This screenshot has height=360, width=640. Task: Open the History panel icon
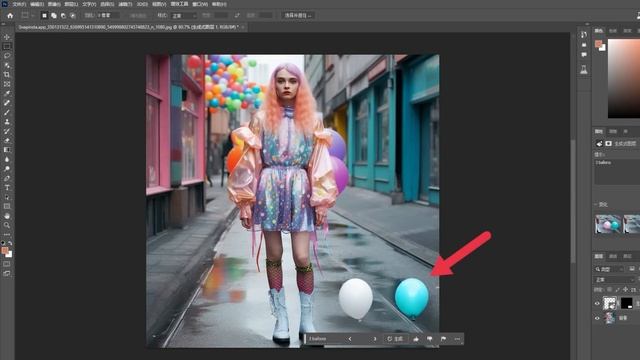coord(584,35)
